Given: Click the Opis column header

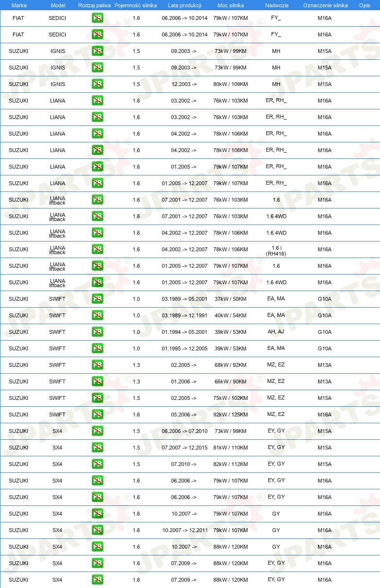Looking at the screenshot, I should click(x=364, y=5).
